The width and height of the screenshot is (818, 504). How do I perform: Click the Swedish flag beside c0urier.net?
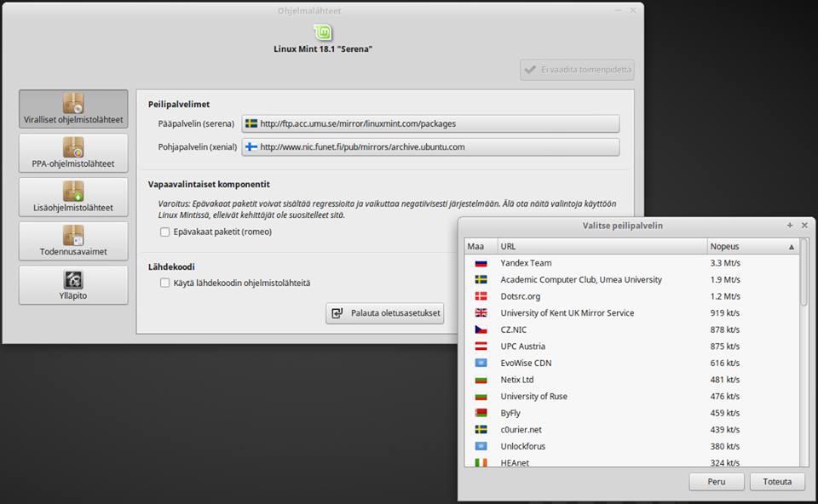pos(481,430)
